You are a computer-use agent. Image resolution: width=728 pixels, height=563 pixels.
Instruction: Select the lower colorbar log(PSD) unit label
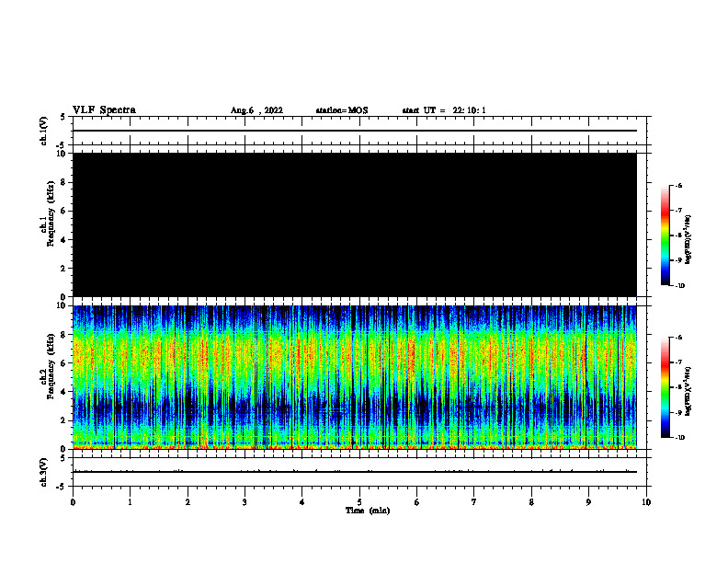coord(688,391)
